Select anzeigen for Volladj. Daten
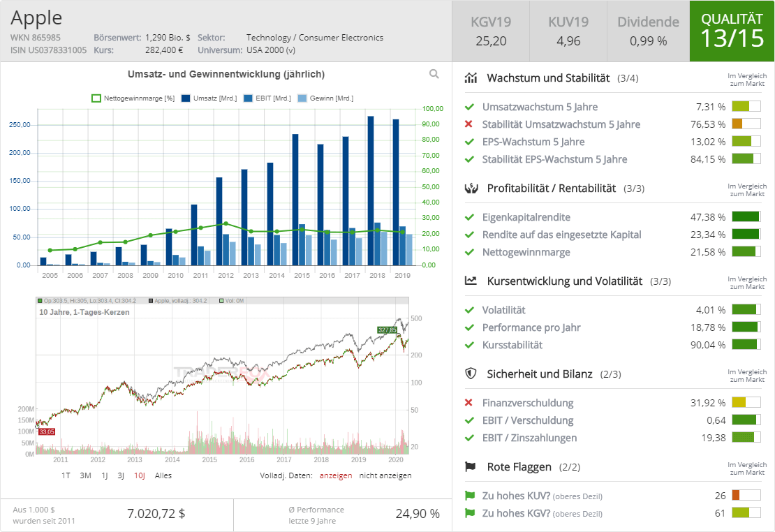This screenshot has height=532, width=775. 336,475
